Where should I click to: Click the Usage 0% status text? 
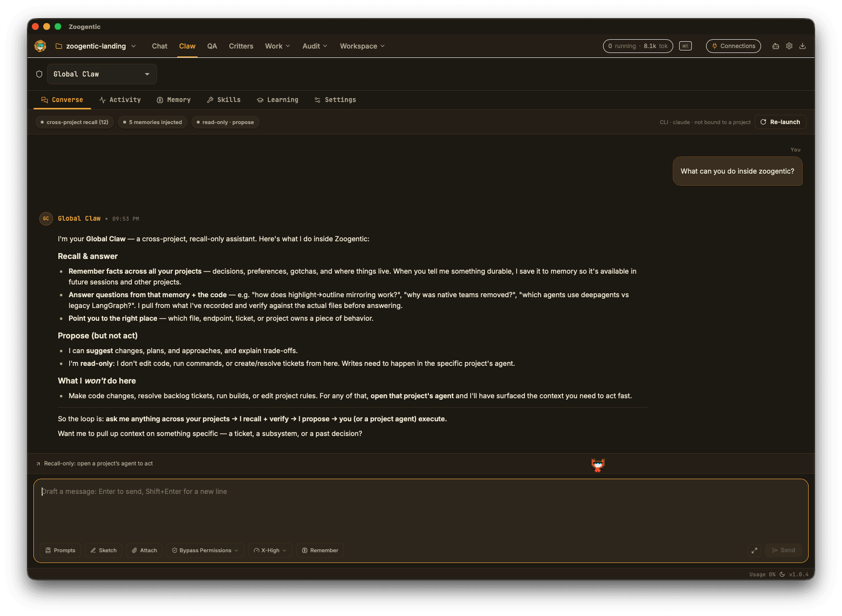pyautogui.click(x=763, y=574)
